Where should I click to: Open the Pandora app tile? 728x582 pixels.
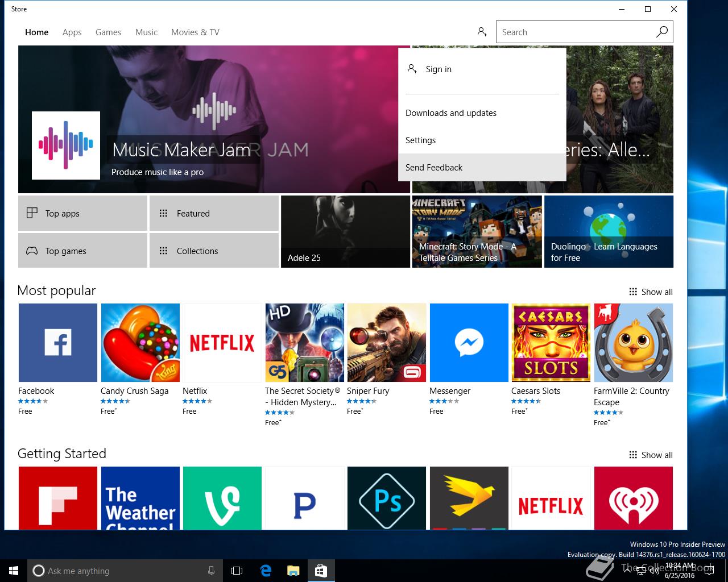click(x=304, y=498)
